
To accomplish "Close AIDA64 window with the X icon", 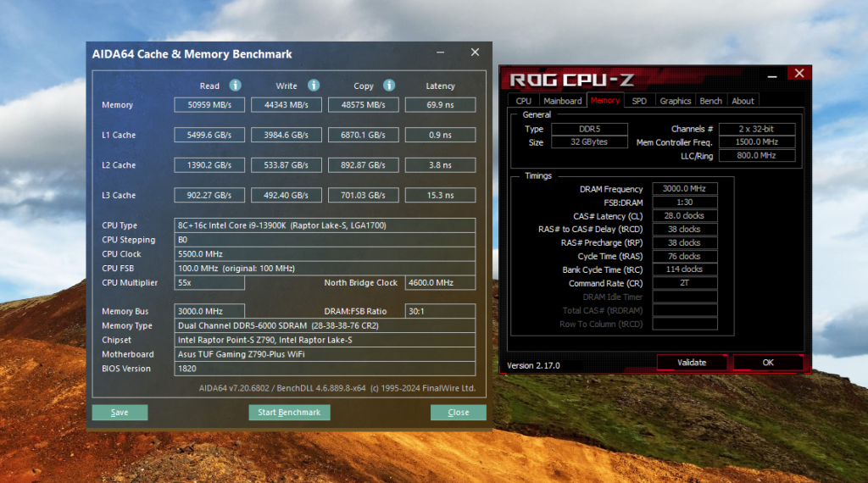I will pos(475,53).
